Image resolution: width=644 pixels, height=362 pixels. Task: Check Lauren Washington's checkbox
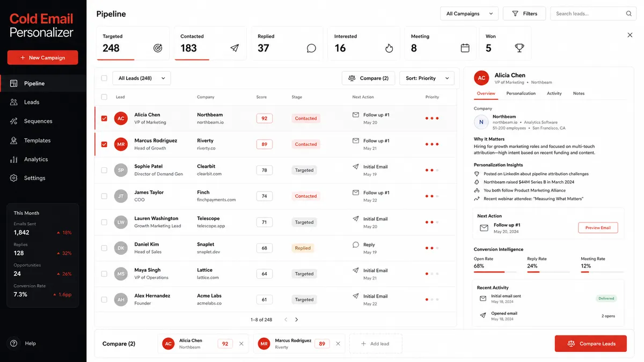coord(104,222)
